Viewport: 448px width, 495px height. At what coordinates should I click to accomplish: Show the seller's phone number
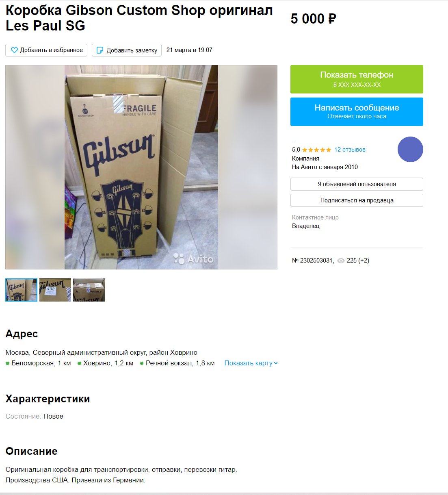coord(357,79)
